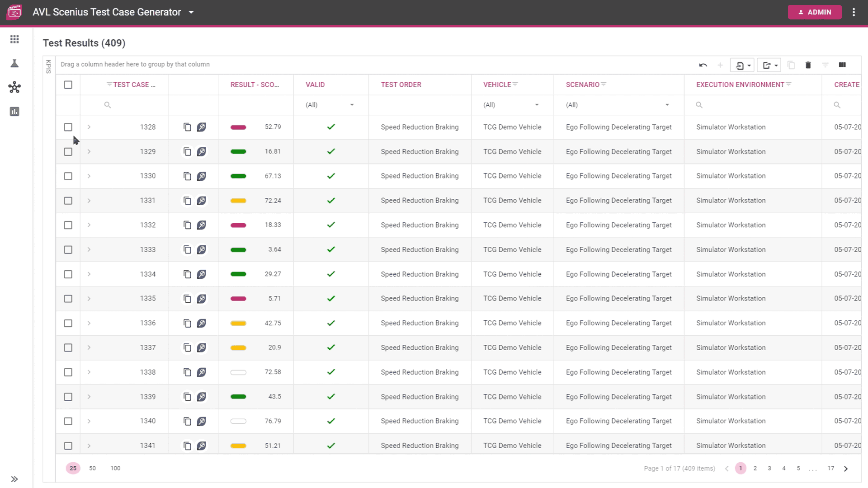The height and width of the screenshot is (488, 868).
Task: Open the scenario graph view in sidebar
Action: 14,87
